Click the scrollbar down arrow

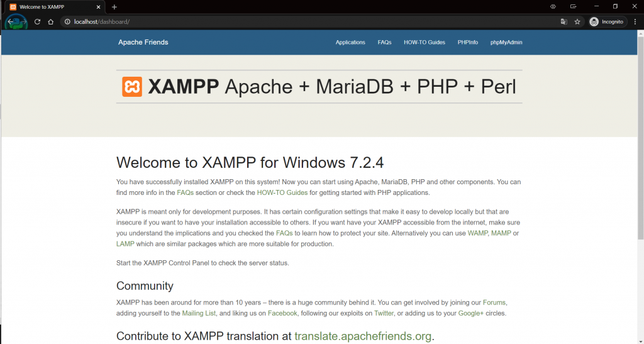click(640, 341)
